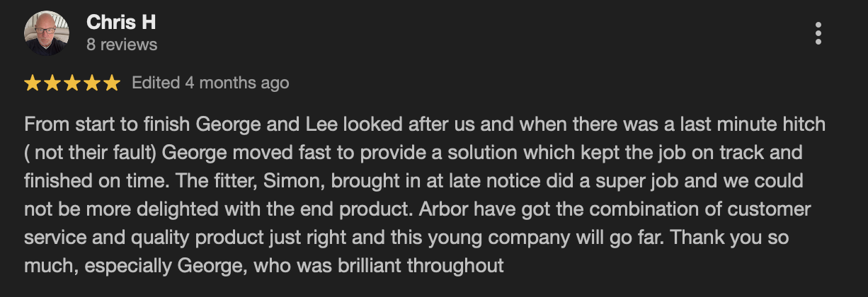Click the fourth gold rating star
The image size is (868, 297).
92,83
